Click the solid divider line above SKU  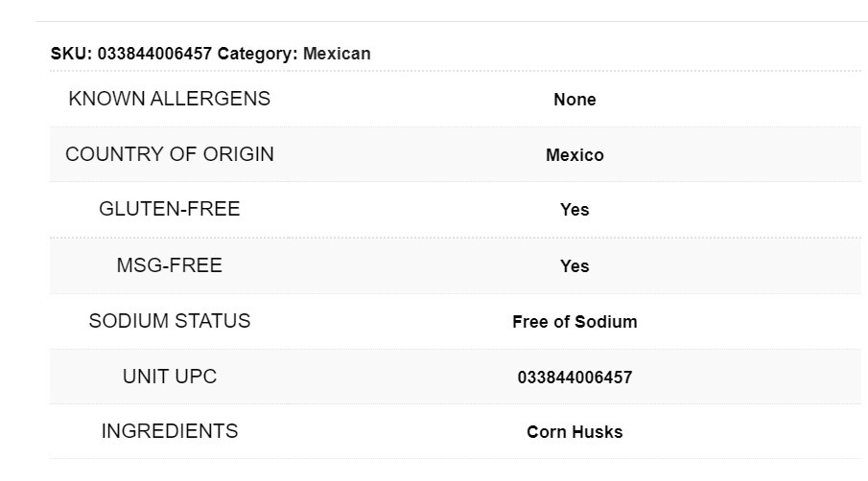tap(451, 21)
